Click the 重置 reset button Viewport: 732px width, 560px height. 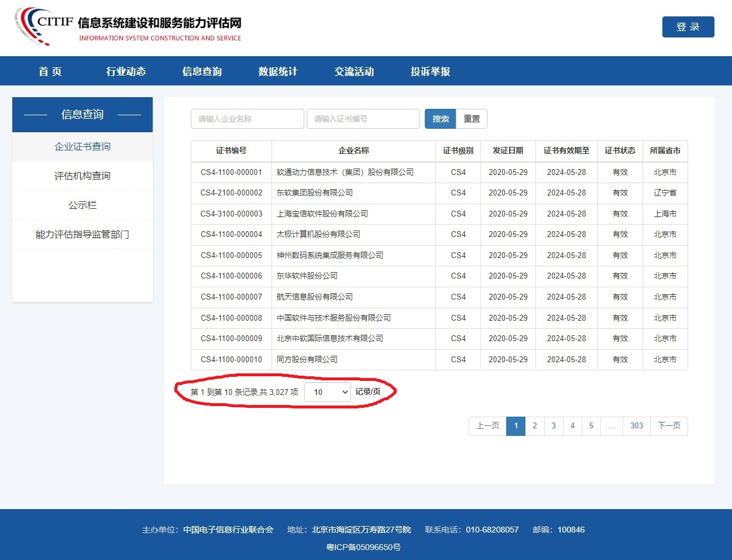tap(472, 119)
